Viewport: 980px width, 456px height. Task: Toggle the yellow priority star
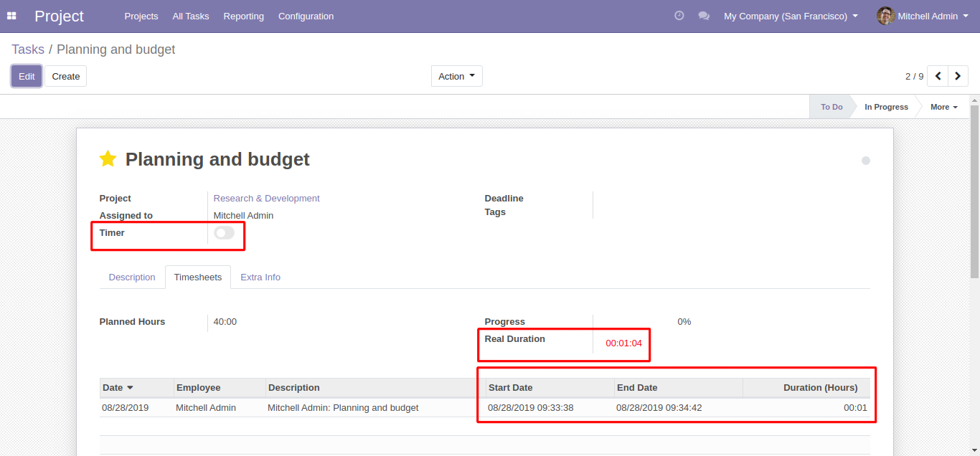[108, 159]
